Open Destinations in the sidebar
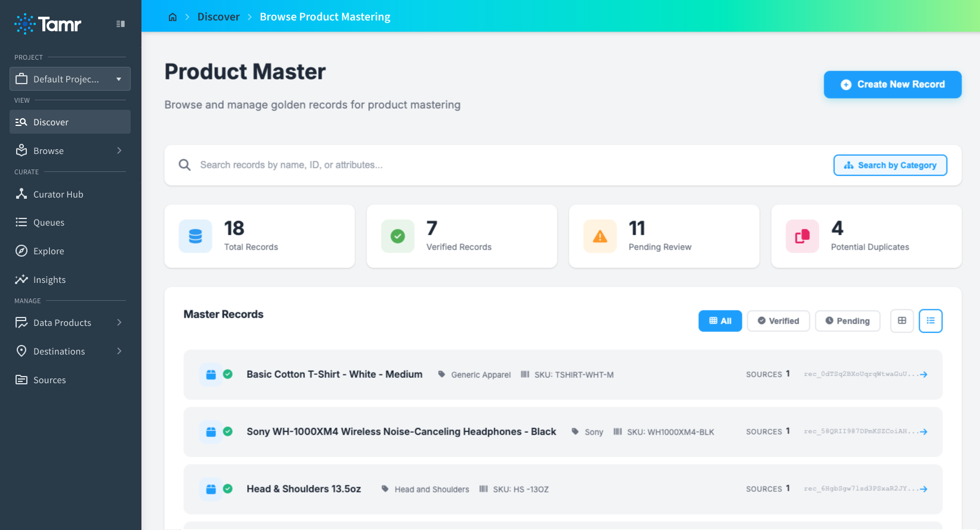This screenshot has width=980, height=530. (70, 351)
